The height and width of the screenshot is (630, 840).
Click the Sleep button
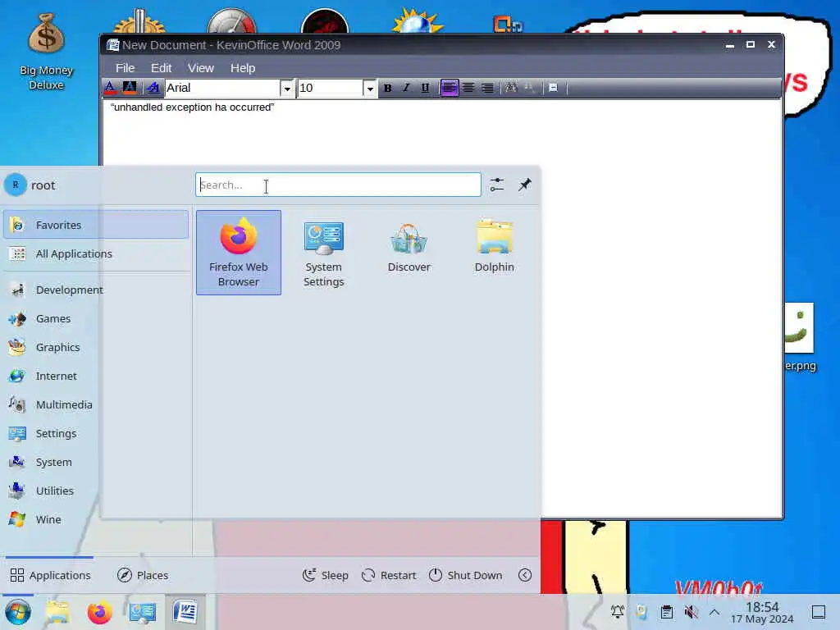[x=325, y=575]
